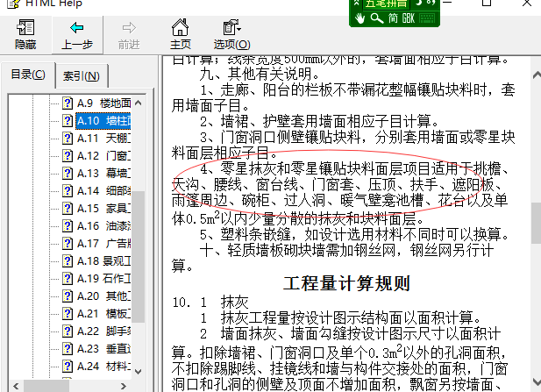Open the Options 选项(O) menu
Image resolution: width=541 pixels, height=392 pixels.
pyautogui.click(x=231, y=35)
